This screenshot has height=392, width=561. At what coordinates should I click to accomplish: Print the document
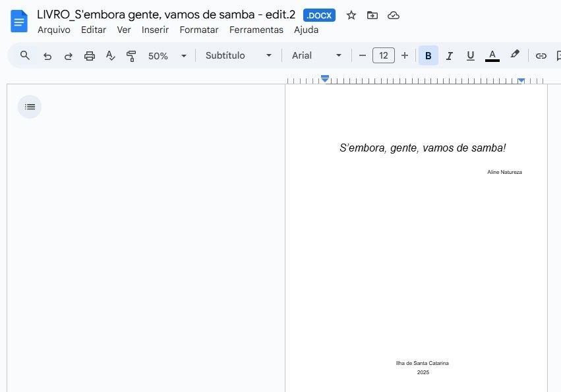coord(90,56)
